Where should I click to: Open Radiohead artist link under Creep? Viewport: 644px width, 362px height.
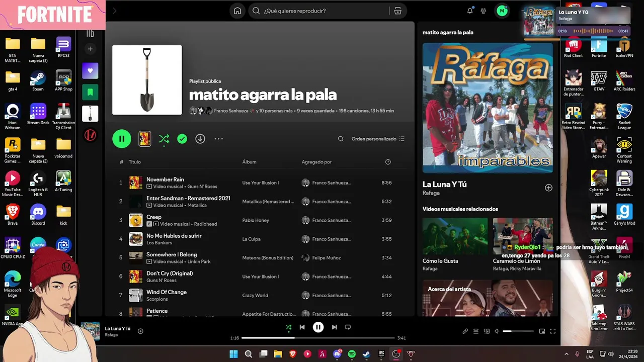coord(207,224)
